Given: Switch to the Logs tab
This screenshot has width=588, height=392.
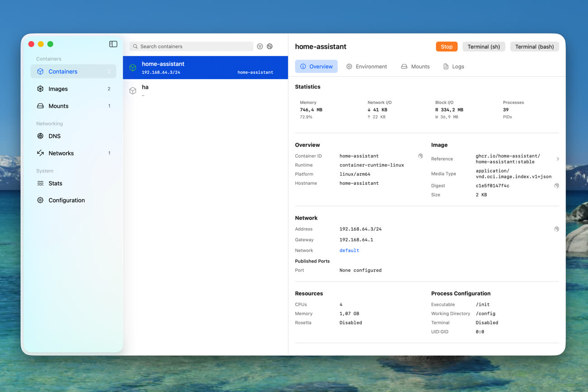Looking at the screenshot, I should click(454, 67).
